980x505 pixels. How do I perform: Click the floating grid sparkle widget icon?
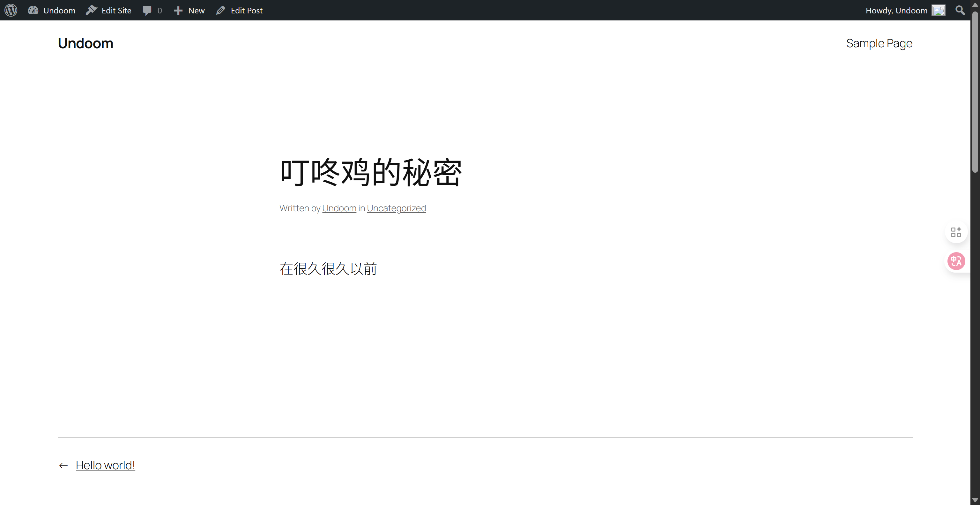(956, 232)
